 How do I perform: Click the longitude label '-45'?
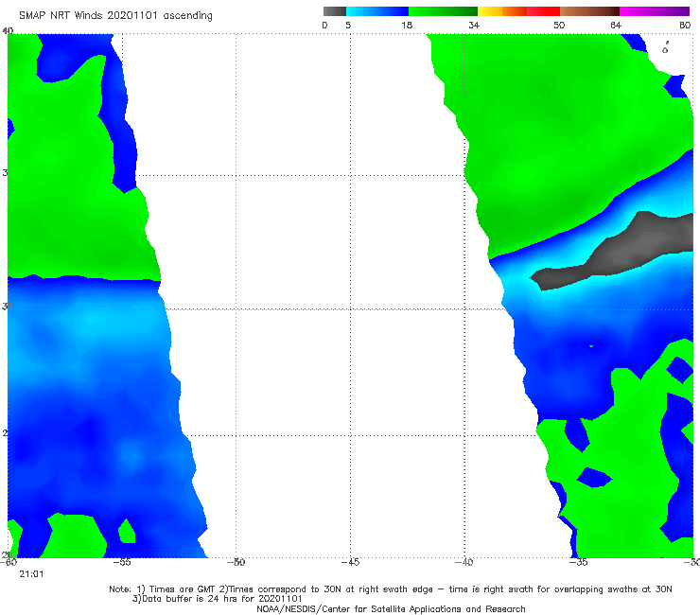pos(350,562)
